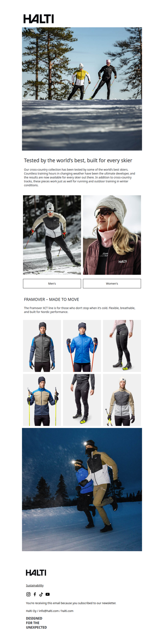Image resolution: width=164 pixels, height=644 pixels.
Task: View the black men's ski pants product
Action: 82,400
